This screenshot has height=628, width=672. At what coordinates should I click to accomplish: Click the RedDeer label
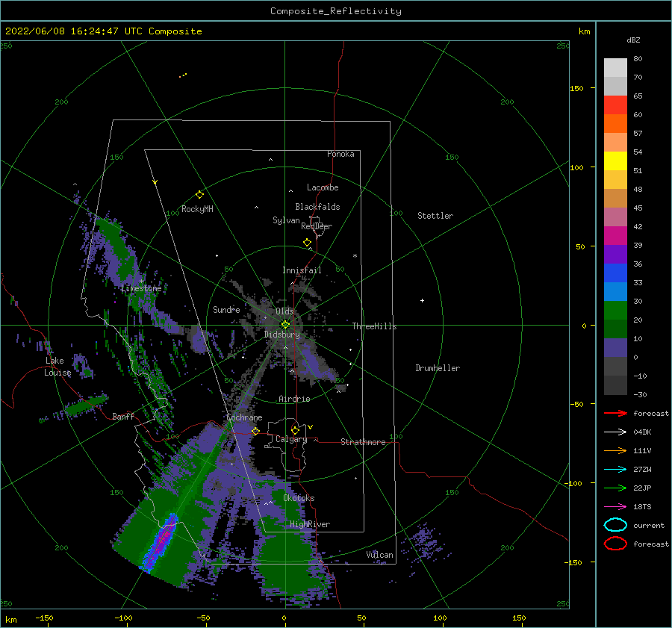[317, 226]
